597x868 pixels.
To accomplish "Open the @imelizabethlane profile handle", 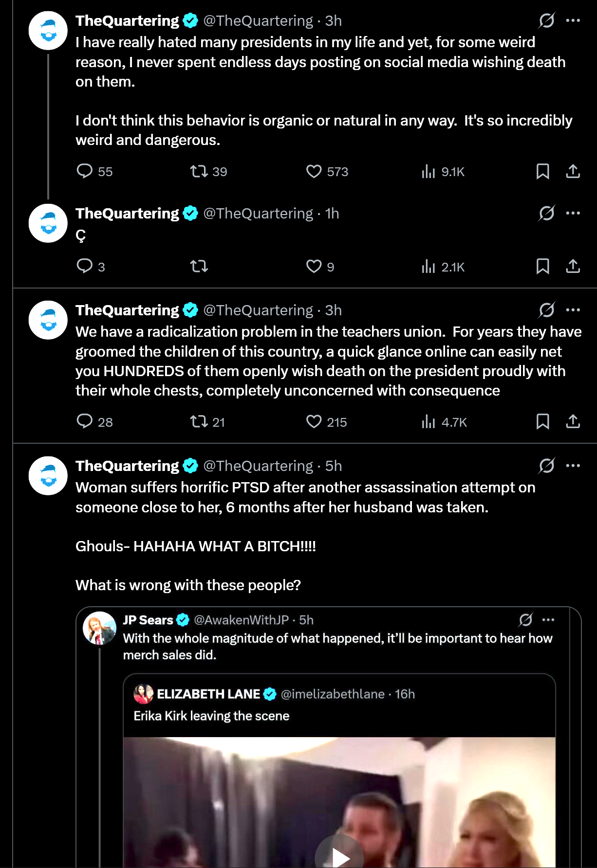I will click(333, 694).
